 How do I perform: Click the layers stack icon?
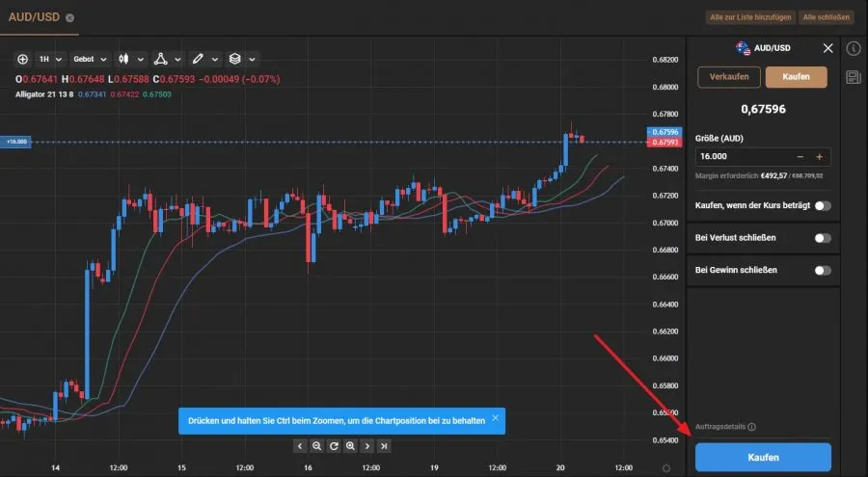coord(234,59)
